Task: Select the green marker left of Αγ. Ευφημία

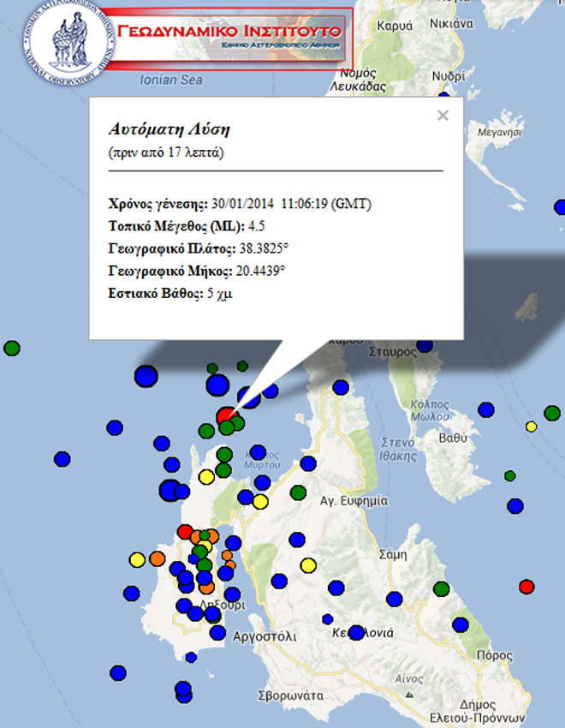Action: pos(298,492)
